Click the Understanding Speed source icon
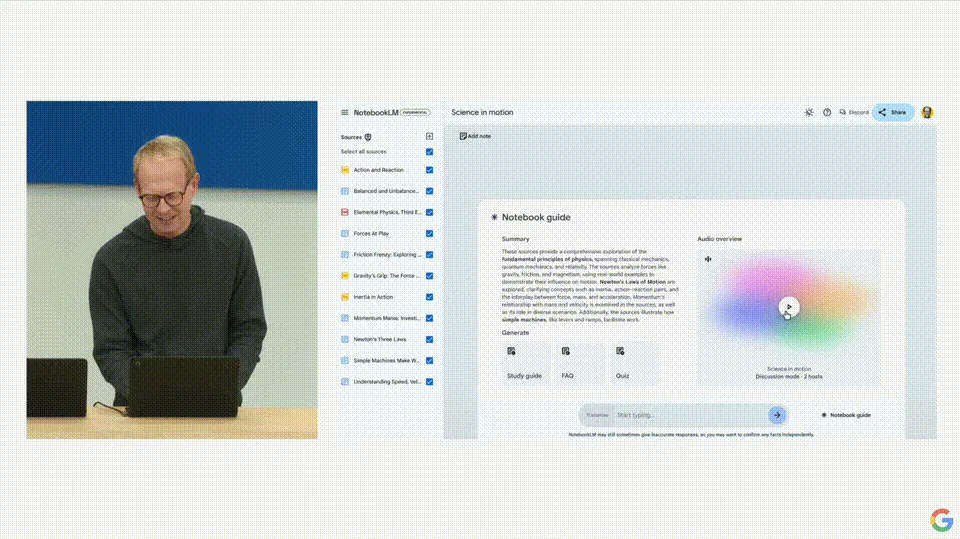960x539 pixels. point(345,382)
